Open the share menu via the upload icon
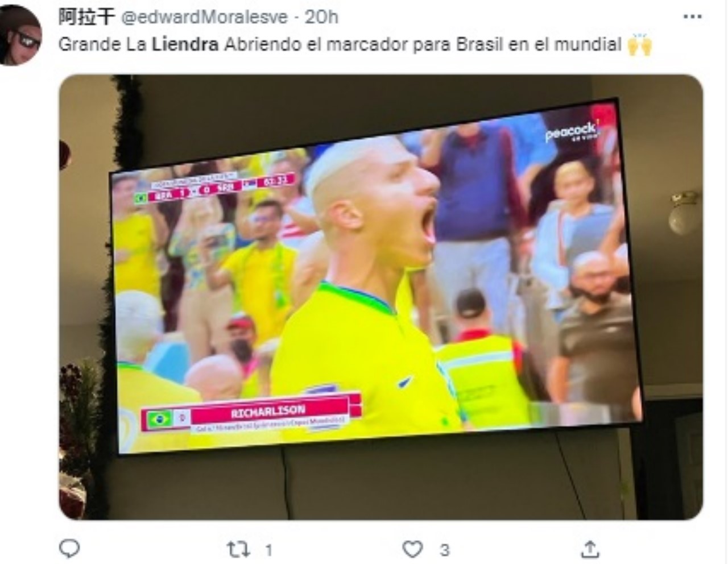Image resolution: width=728 pixels, height=564 pixels. coord(590,549)
